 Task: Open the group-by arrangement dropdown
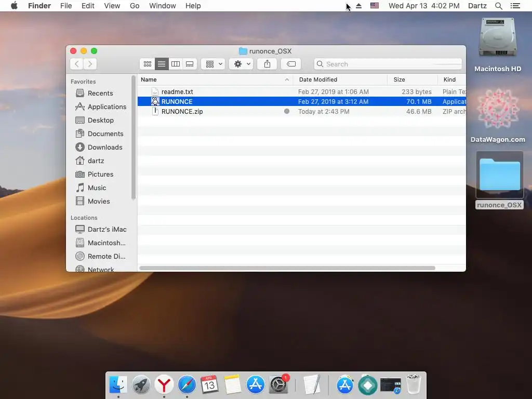click(x=213, y=64)
